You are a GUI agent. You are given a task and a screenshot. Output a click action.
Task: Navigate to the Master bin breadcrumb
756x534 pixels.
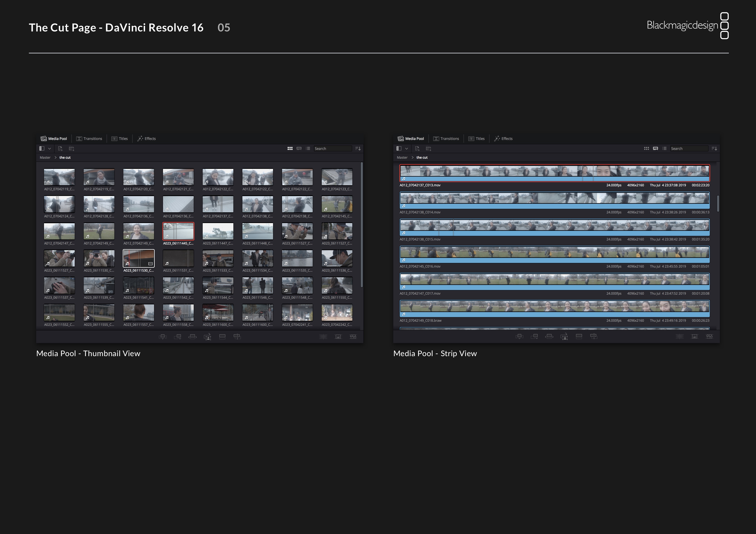(x=45, y=157)
